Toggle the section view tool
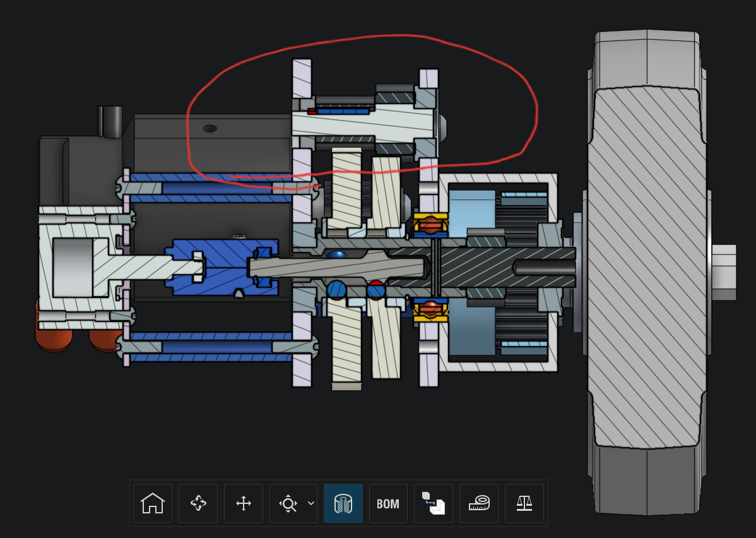756x538 pixels. tap(343, 503)
